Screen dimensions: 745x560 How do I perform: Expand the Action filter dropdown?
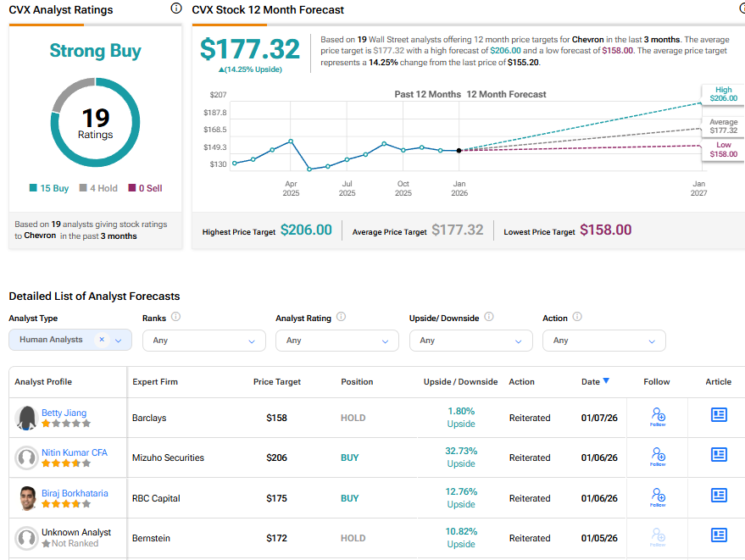603,341
